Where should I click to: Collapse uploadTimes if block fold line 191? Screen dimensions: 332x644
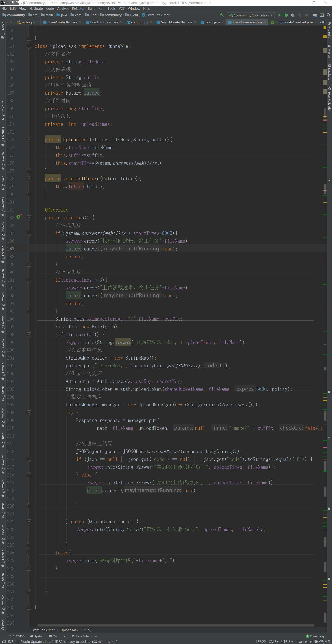[29, 280]
